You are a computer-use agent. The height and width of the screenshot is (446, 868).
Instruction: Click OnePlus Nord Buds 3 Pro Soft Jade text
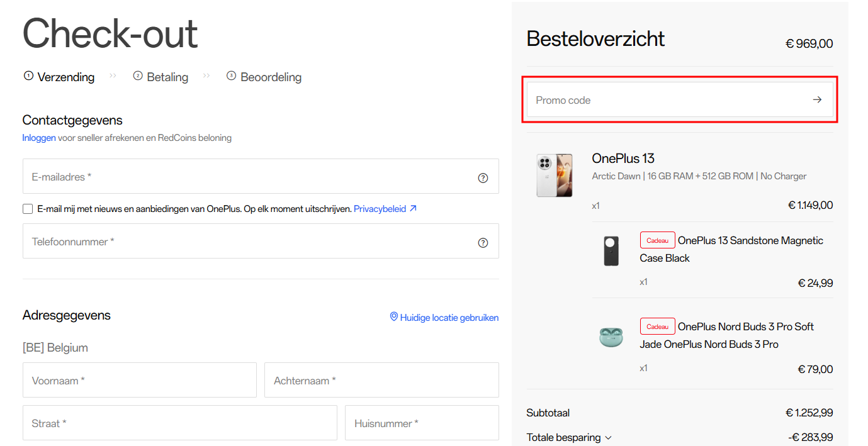tap(727, 335)
